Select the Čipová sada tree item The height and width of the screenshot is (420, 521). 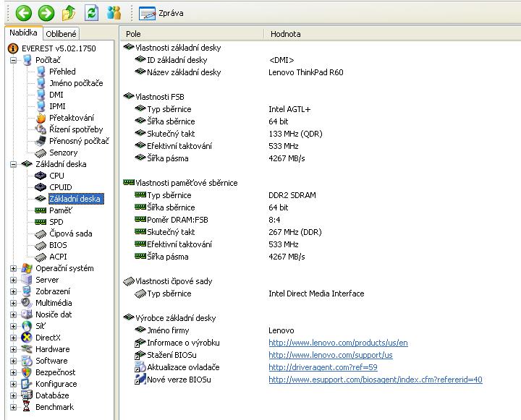pos(70,233)
